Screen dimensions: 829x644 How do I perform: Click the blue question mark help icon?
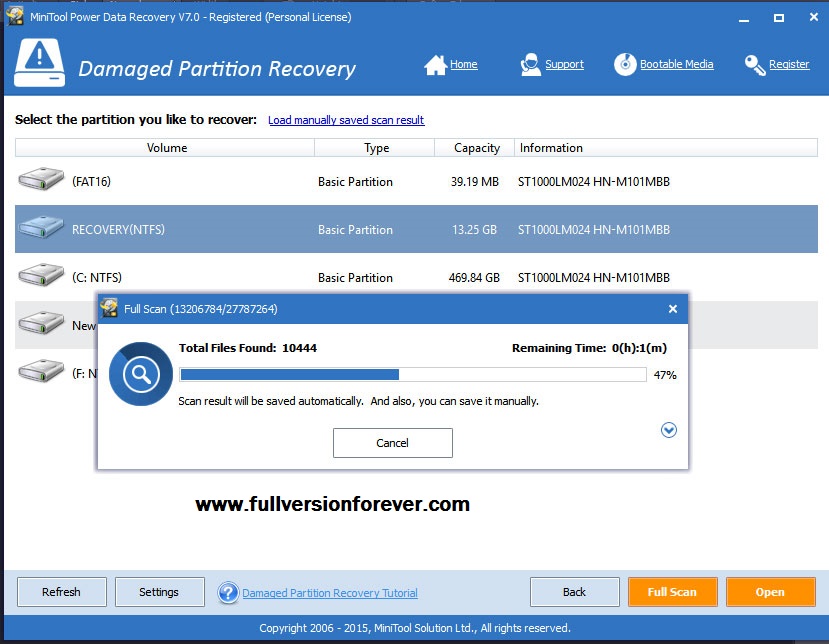[x=228, y=593]
